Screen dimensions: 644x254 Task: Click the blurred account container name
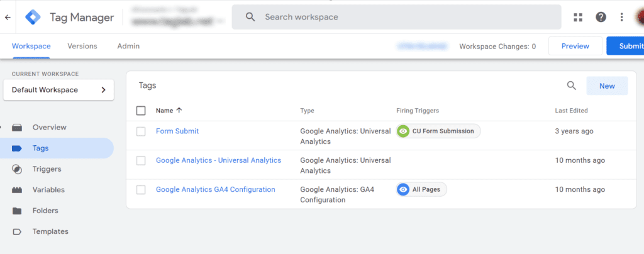(177, 20)
